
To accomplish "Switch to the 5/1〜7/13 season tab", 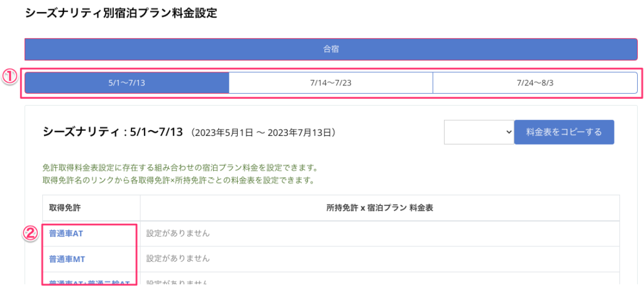I will tap(126, 83).
